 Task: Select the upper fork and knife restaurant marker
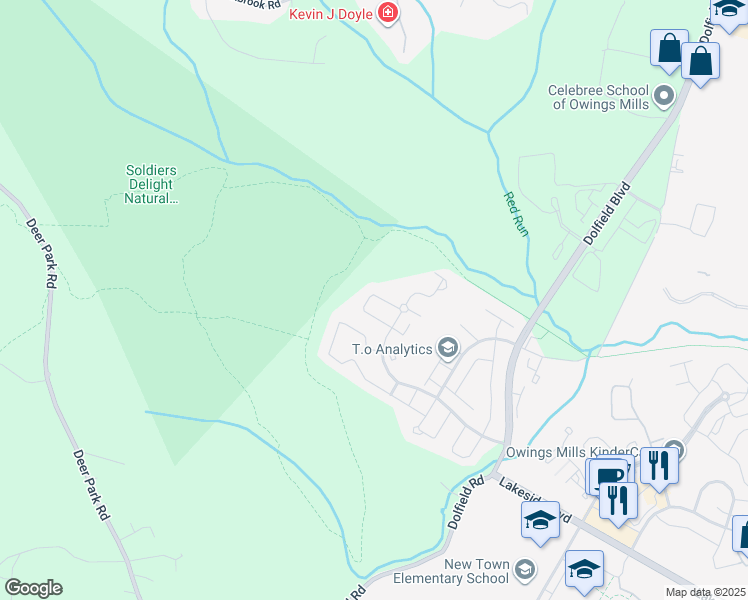tap(659, 467)
